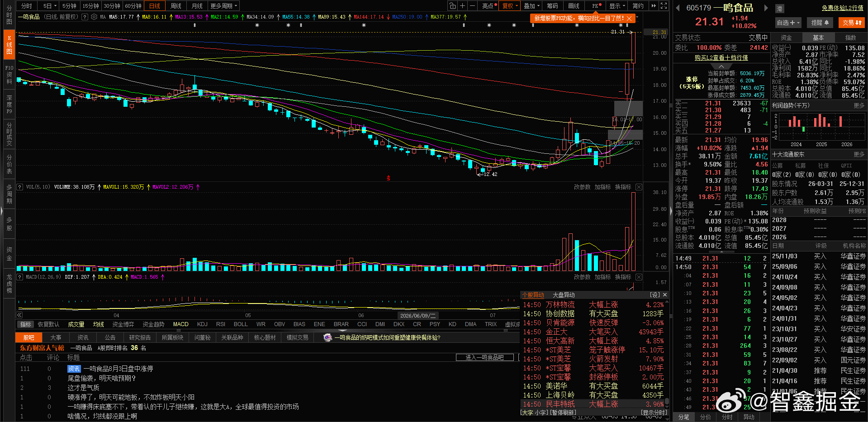The height and width of the screenshot is (422, 868).
Task: Close the VOL indicator panel
Action: click(x=639, y=187)
